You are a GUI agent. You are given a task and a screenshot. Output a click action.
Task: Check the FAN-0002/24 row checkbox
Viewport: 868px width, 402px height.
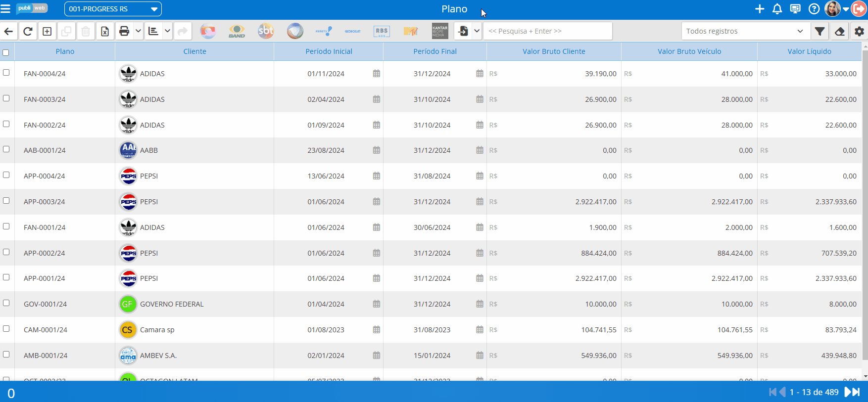[x=6, y=124]
